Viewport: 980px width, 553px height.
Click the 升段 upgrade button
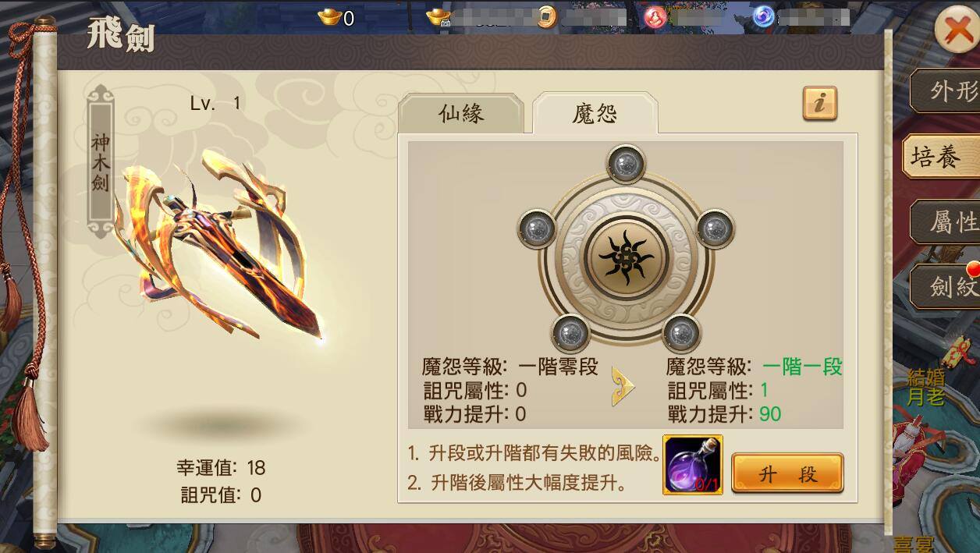(787, 473)
